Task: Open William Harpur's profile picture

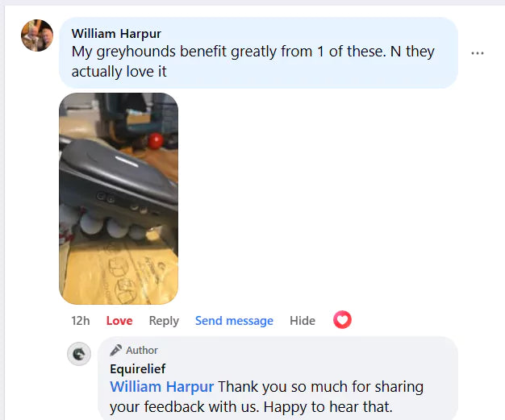Action: coord(37,35)
